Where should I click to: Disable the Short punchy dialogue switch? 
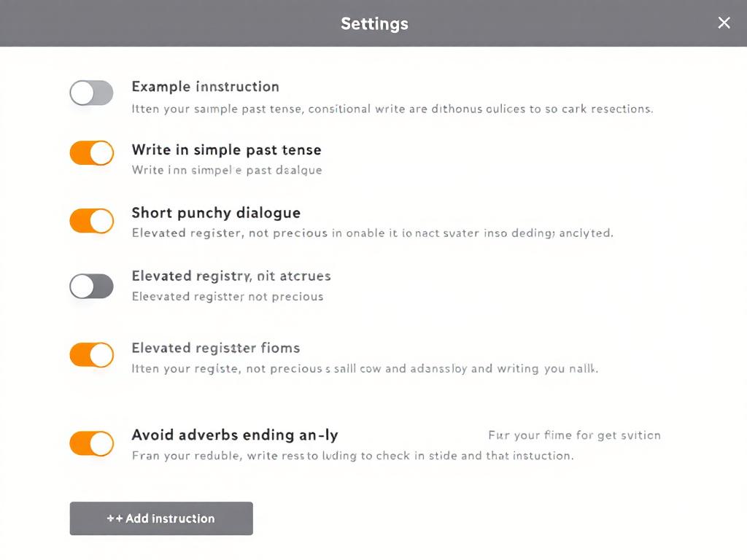91,220
